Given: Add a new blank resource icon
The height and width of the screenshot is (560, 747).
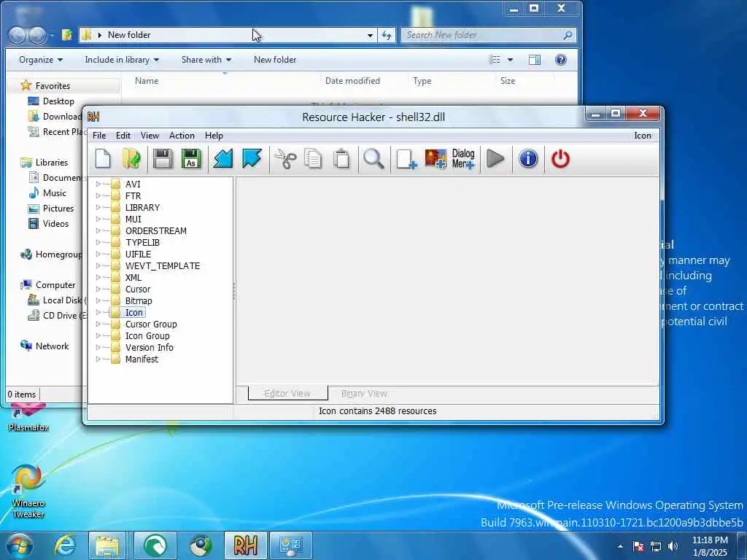Looking at the screenshot, I should (x=406, y=159).
